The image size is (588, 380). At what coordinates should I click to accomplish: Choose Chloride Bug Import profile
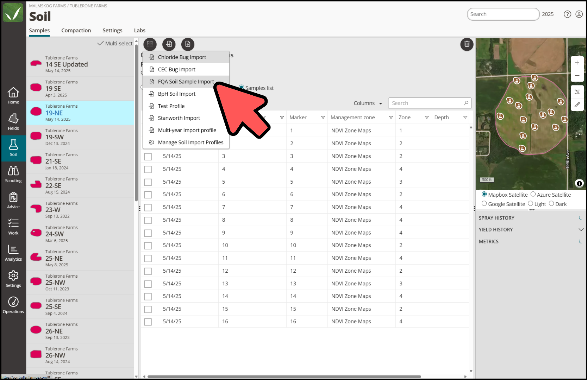point(186,57)
